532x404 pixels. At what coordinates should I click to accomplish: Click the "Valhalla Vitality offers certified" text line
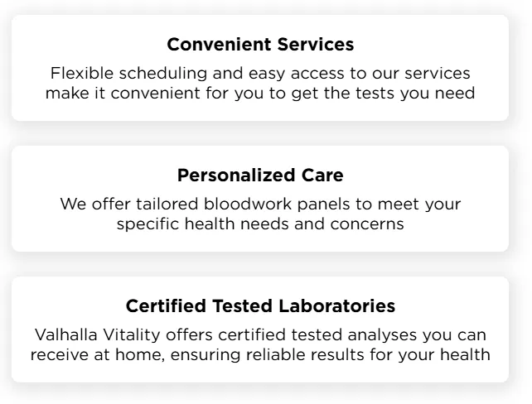(x=260, y=335)
